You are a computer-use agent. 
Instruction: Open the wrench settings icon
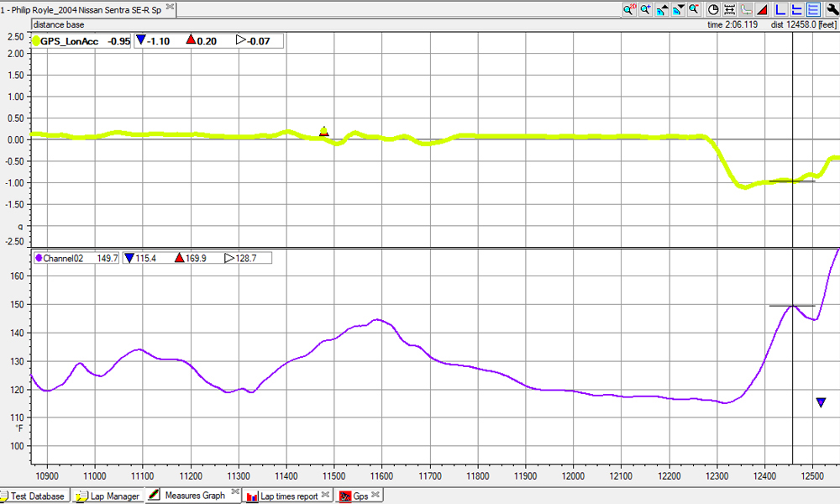click(832, 10)
